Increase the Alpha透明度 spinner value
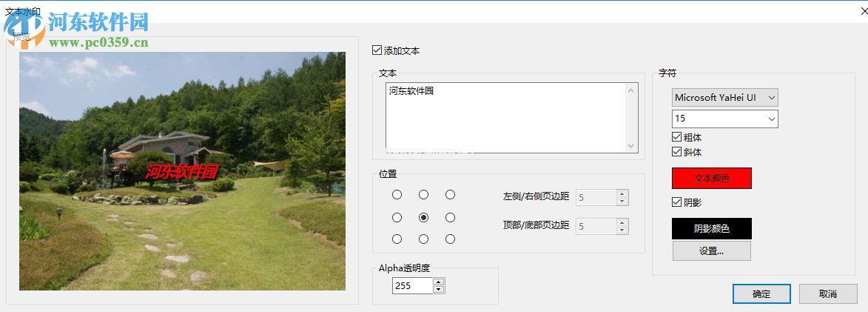The width and height of the screenshot is (868, 312). click(438, 282)
